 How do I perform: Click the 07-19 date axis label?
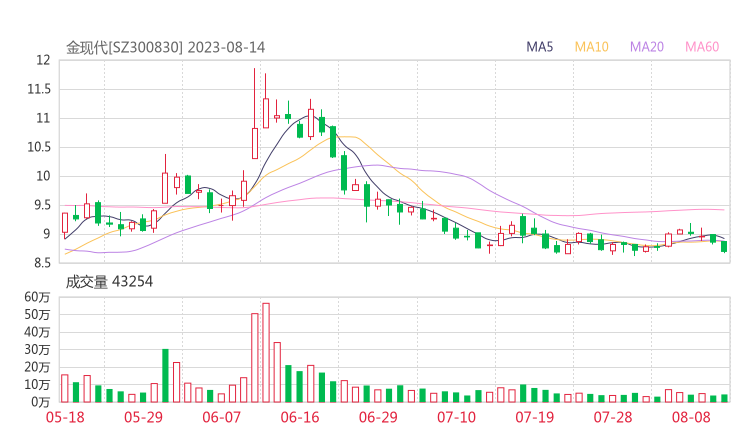click(534, 417)
